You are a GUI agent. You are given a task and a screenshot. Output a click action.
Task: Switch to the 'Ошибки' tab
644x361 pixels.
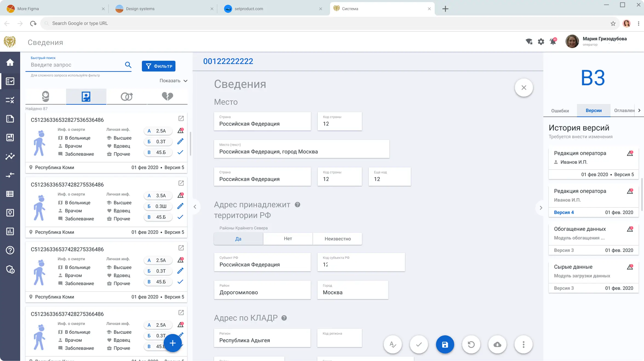560,110
